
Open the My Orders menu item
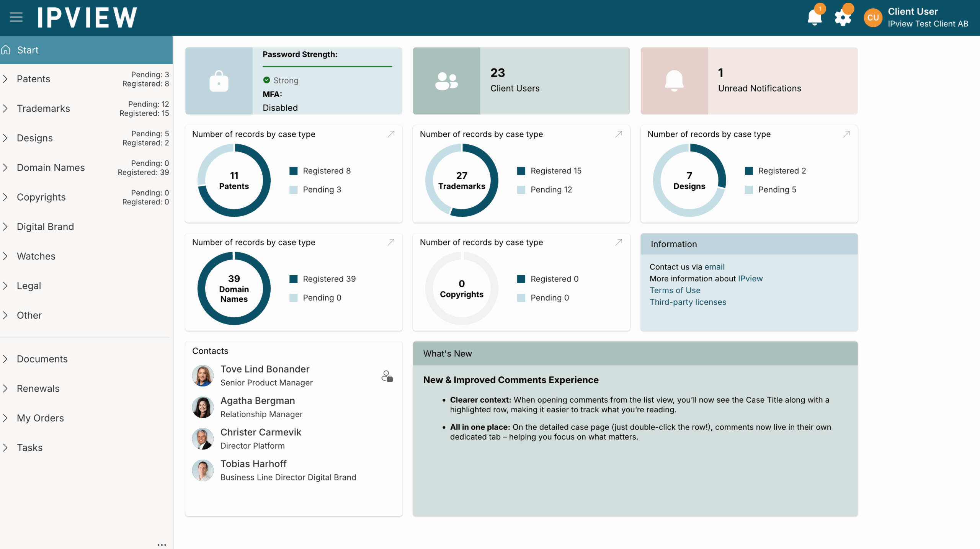point(40,418)
